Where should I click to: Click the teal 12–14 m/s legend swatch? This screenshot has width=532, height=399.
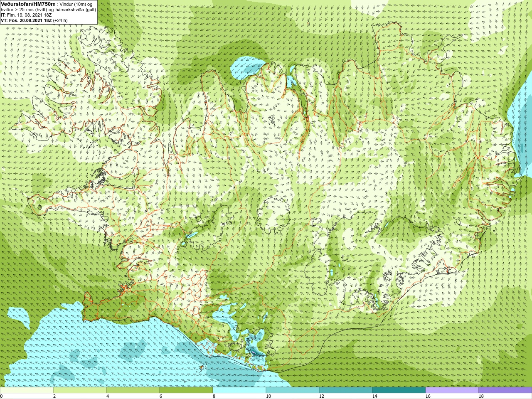346,390
